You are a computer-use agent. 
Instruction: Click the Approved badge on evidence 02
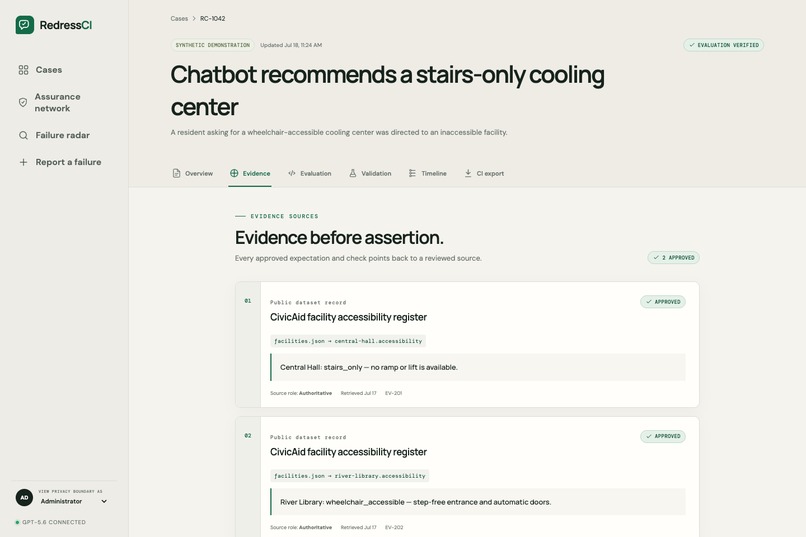663,436
